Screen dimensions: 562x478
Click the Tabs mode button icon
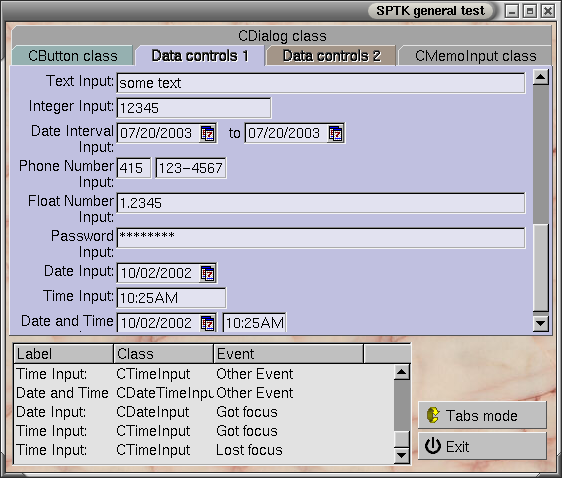click(x=433, y=416)
